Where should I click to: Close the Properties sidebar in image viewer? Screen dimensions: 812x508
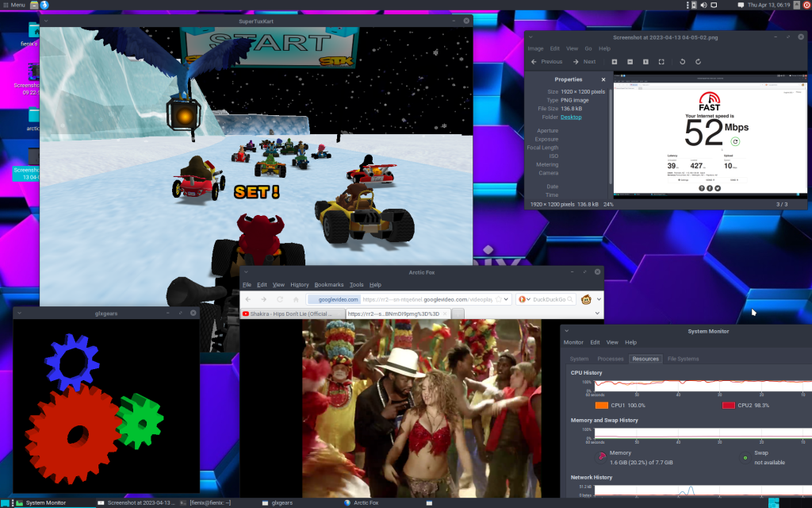coord(603,80)
